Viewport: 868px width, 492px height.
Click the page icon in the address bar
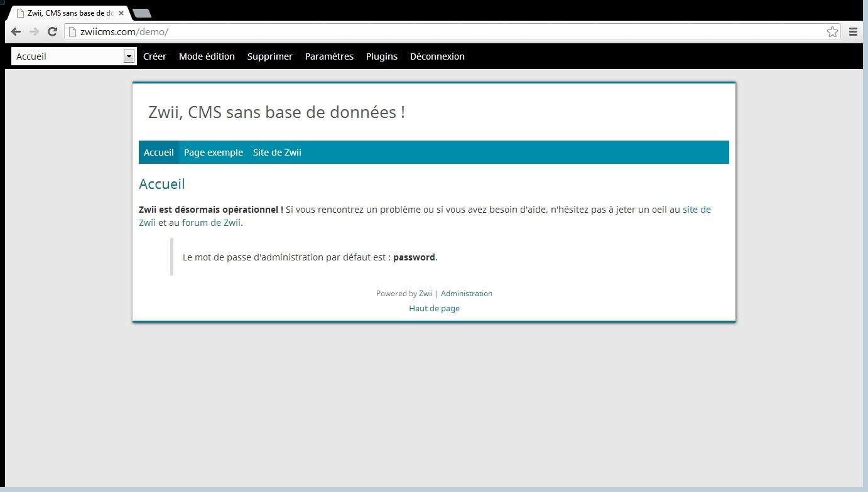coord(72,31)
